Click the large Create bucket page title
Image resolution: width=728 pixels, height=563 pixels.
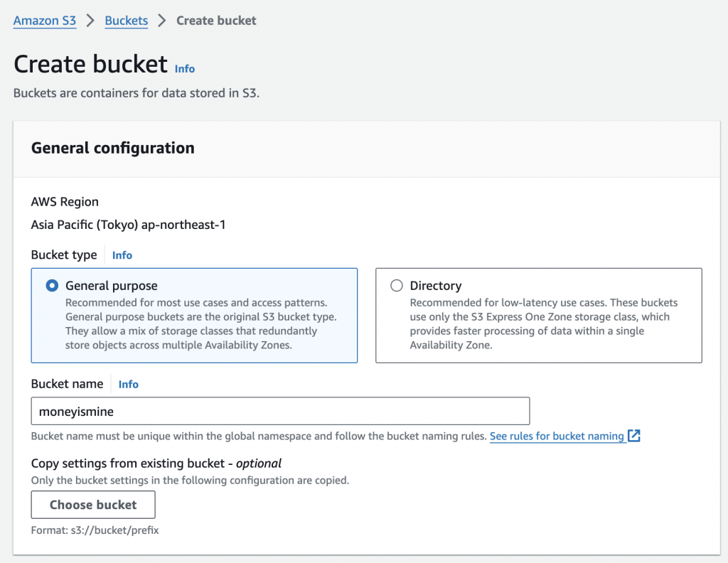(91, 64)
